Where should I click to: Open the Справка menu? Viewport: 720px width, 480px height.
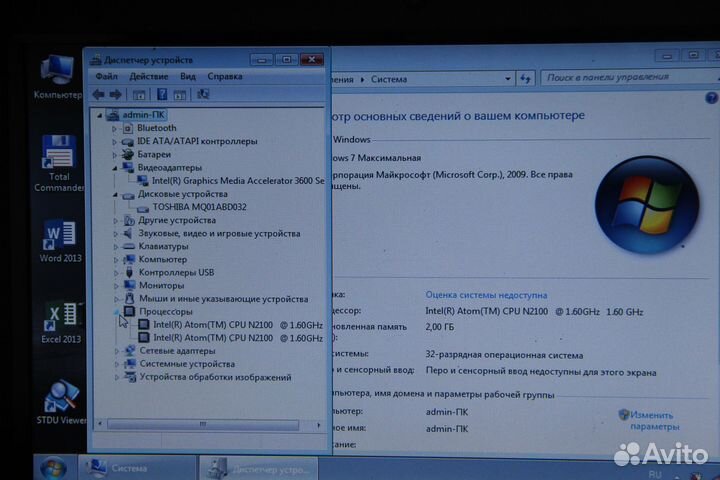tap(225, 76)
